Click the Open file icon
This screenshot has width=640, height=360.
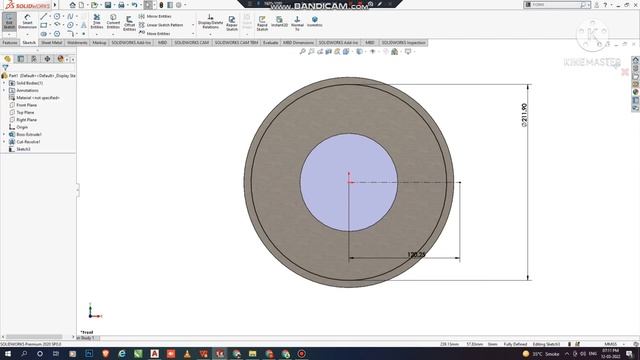point(94,5)
